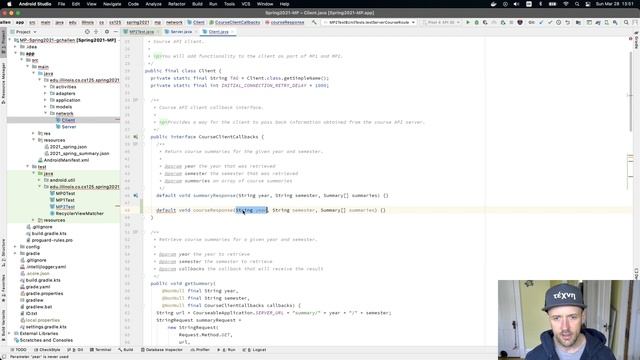
Task: Open macOS Spotlight search in menu bar
Action: (577, 4)
